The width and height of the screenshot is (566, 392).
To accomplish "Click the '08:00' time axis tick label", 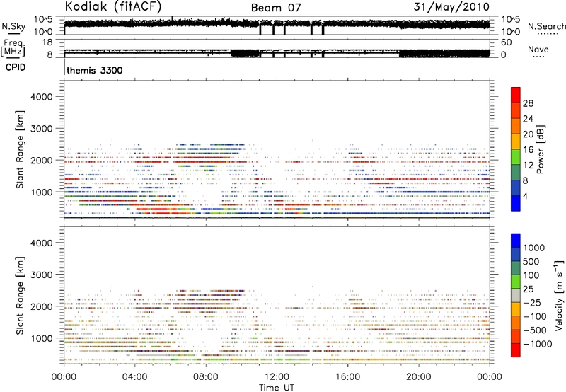I will pos(206,377).
